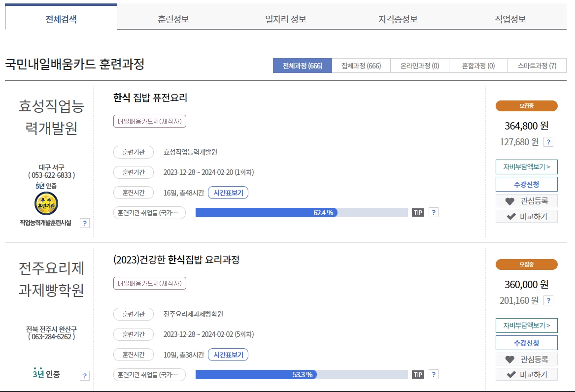Open help icon beside 직업능력개발훈련시설 label

click(85, 223)
